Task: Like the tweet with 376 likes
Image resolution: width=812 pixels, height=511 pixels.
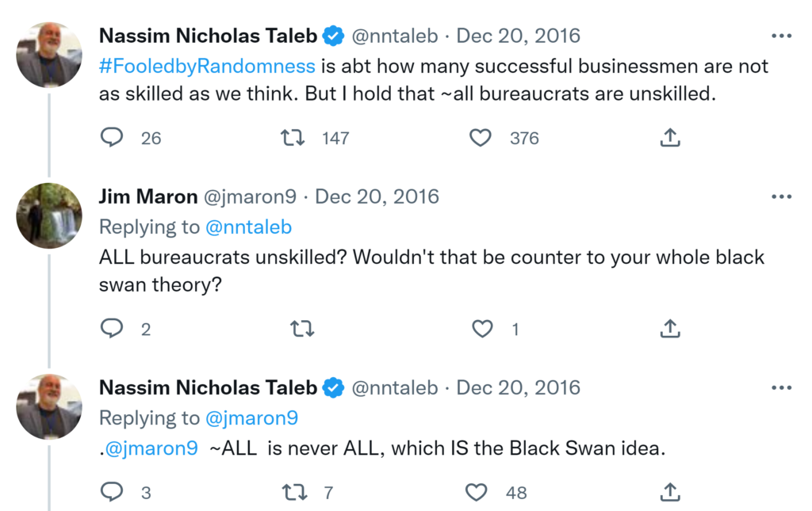Action: coord(481,138)
